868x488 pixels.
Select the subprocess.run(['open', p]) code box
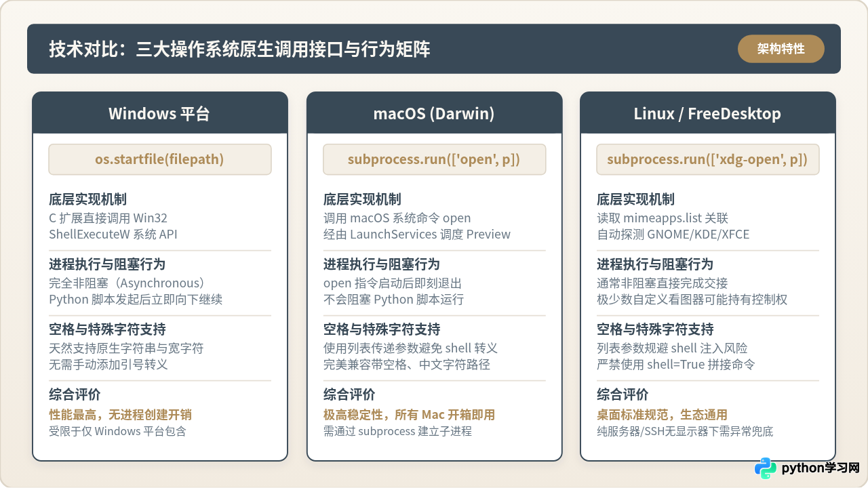tap(434, 159)
